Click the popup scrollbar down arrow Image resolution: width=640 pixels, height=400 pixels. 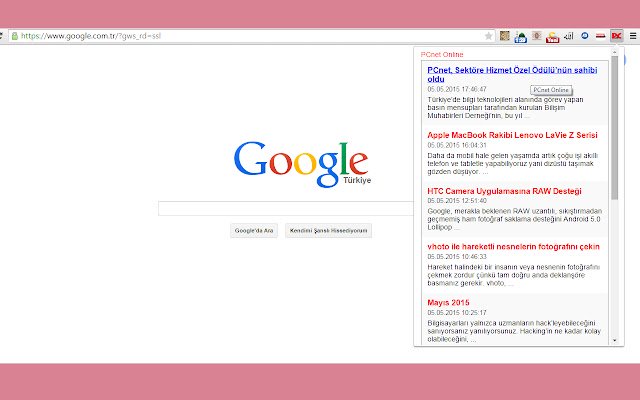tap(614, 340)
